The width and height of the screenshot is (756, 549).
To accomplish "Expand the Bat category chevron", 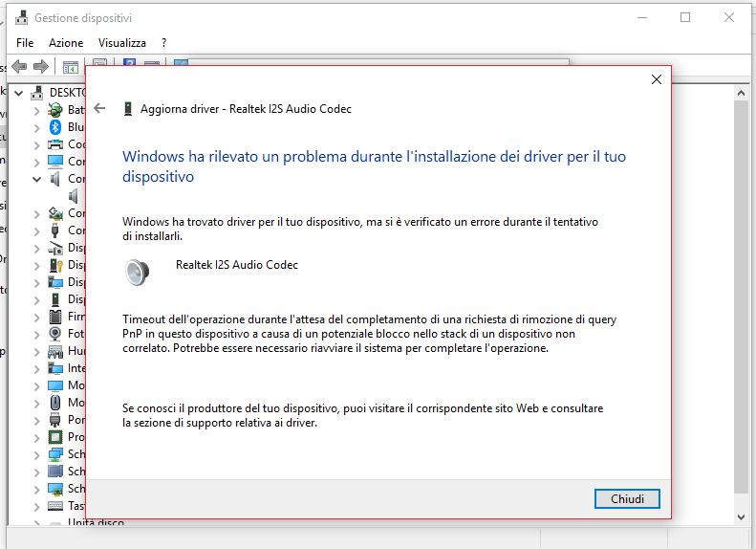I will click(36, 111).
